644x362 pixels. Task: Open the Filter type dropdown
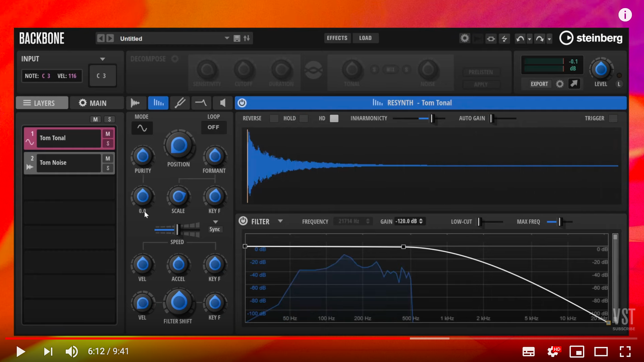[280, 221]
